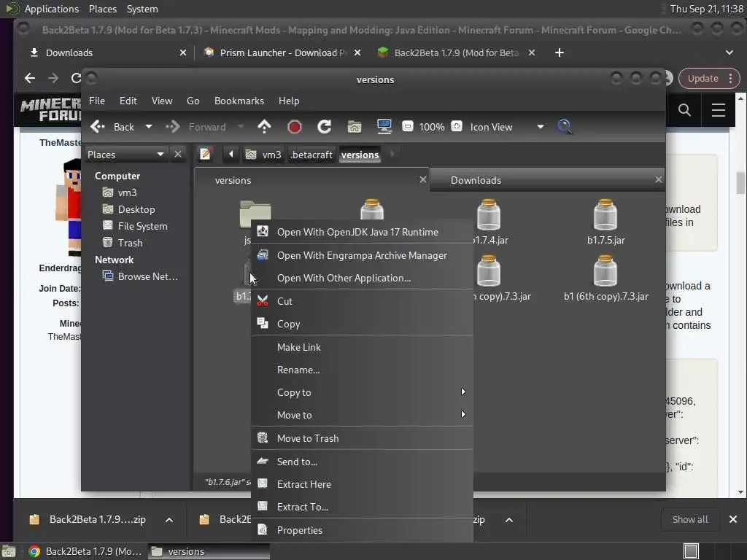Screen dimensions: 747x560
Task: Open the System menu in top panel
Action: (142, 9)
